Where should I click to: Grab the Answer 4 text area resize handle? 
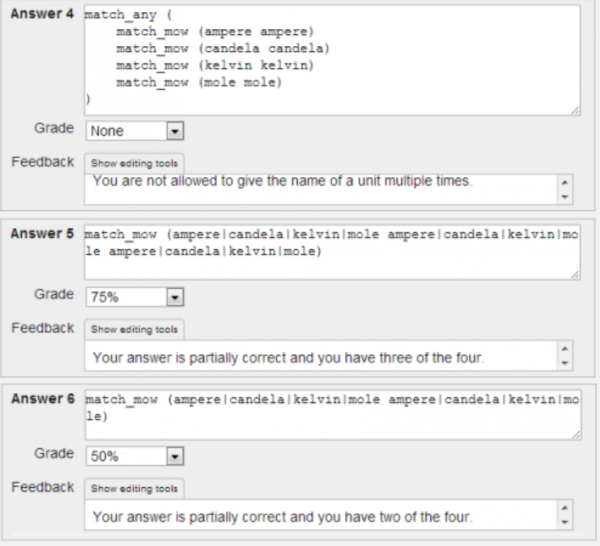[573, 110]
